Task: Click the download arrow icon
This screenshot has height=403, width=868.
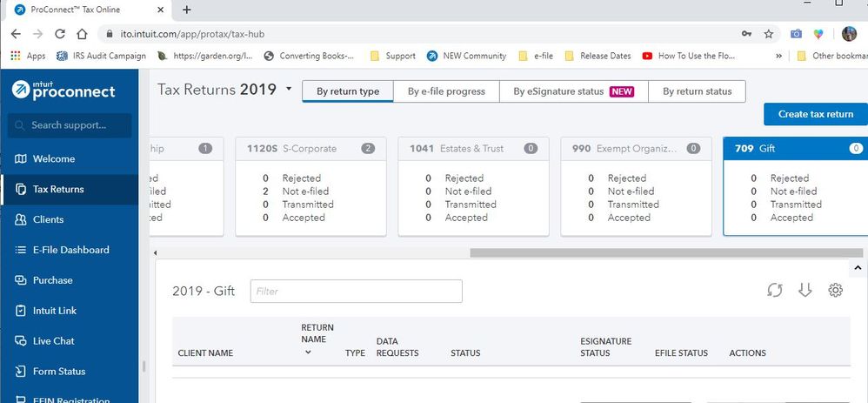Action: (805, 290)
